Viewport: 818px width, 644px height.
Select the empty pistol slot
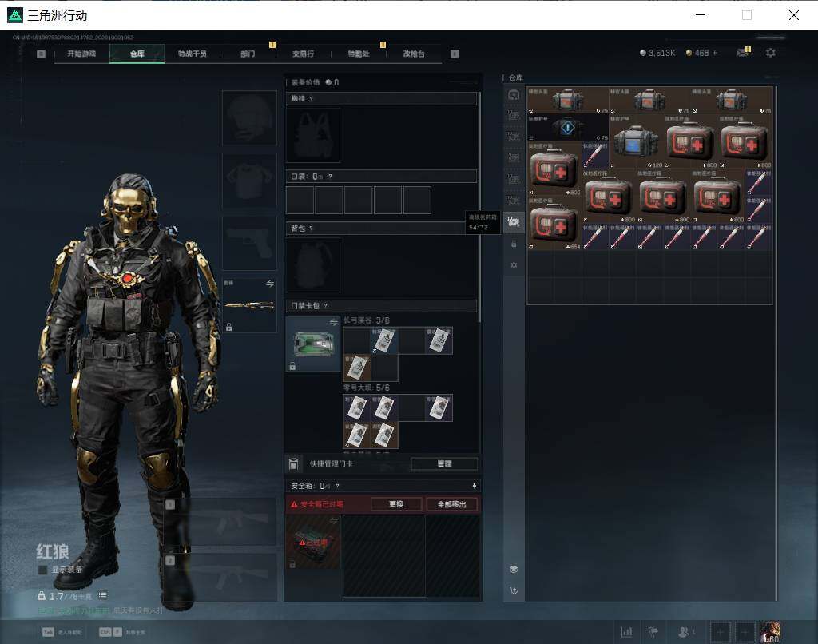coord(249,243)
